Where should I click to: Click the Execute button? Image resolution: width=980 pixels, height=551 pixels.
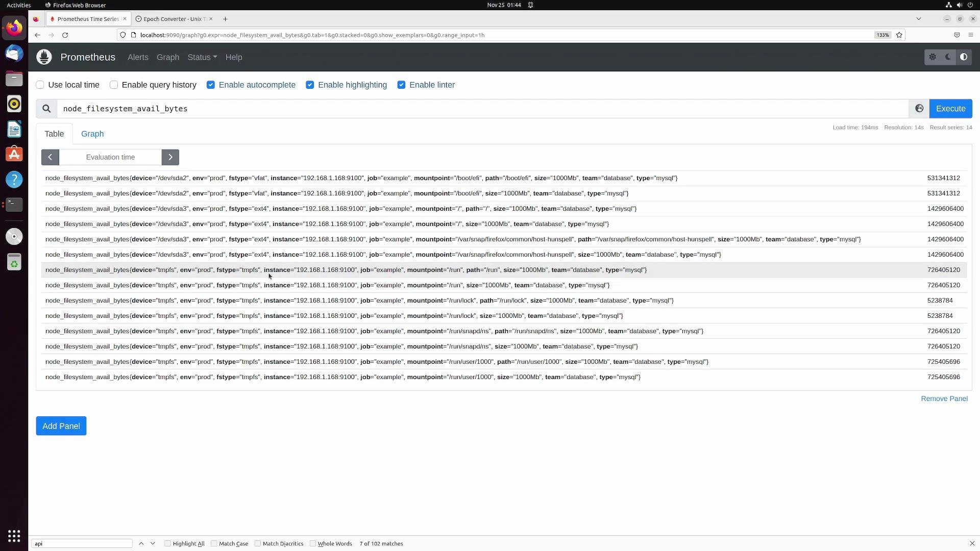click(x=950, y=109)
